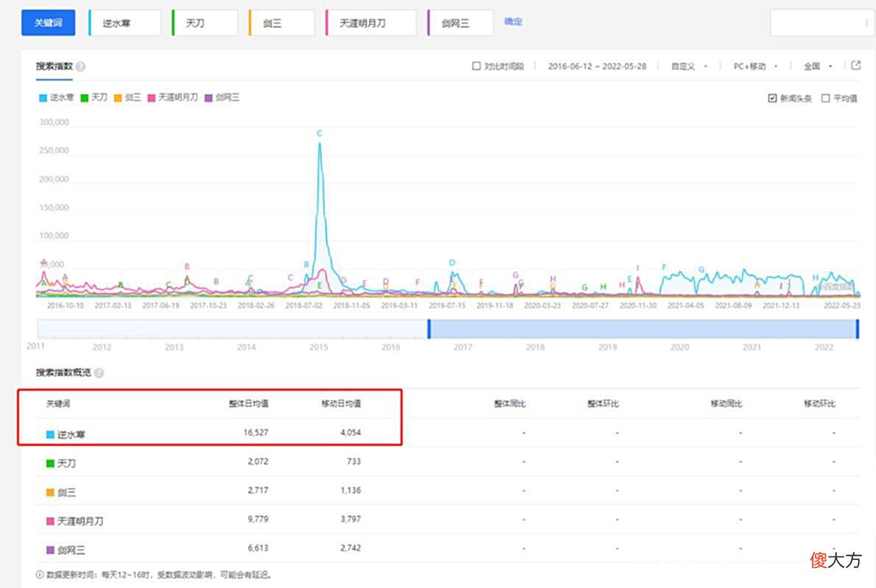Screen dimensions: 876x588
Task: Click the 逆水寒 row in the overview table
Action: [x=448, y=433]
